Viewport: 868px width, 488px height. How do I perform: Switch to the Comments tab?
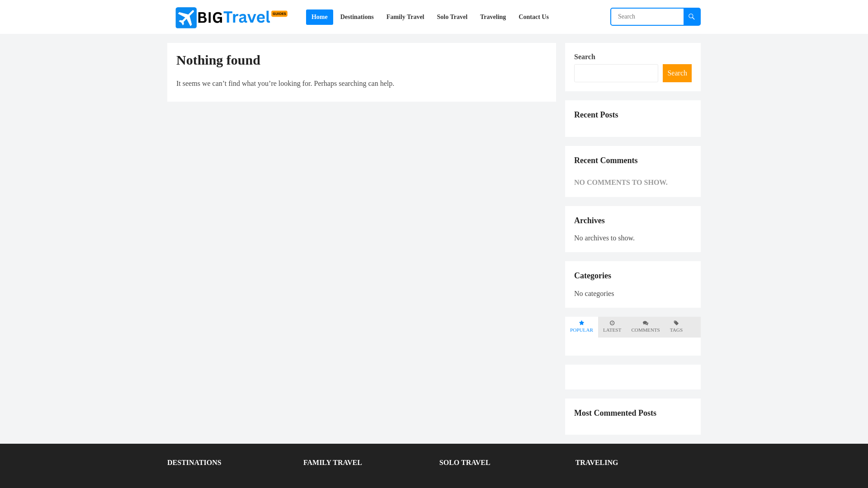click(x=646, y=327)
